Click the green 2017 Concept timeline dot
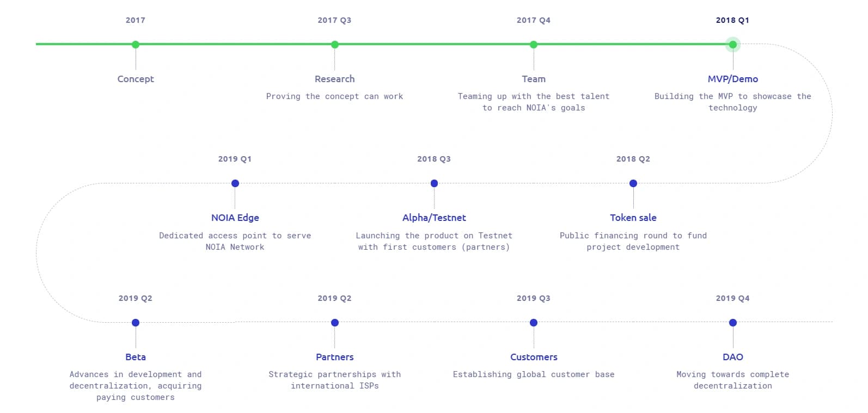Screen dimensions: 868x413 (x=136, y=45)
